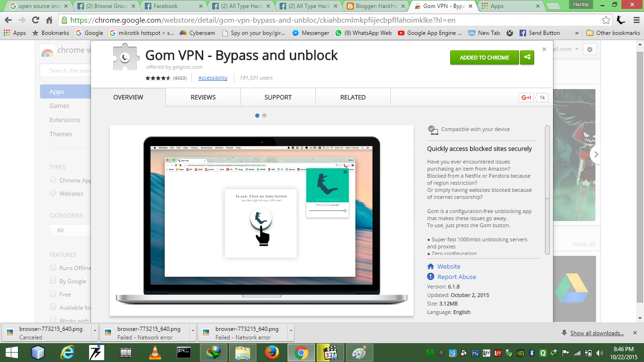The height and width of the screenshot is (362, 644).
Task: Switch to the RELATED tab
Action: pos(353,97)
